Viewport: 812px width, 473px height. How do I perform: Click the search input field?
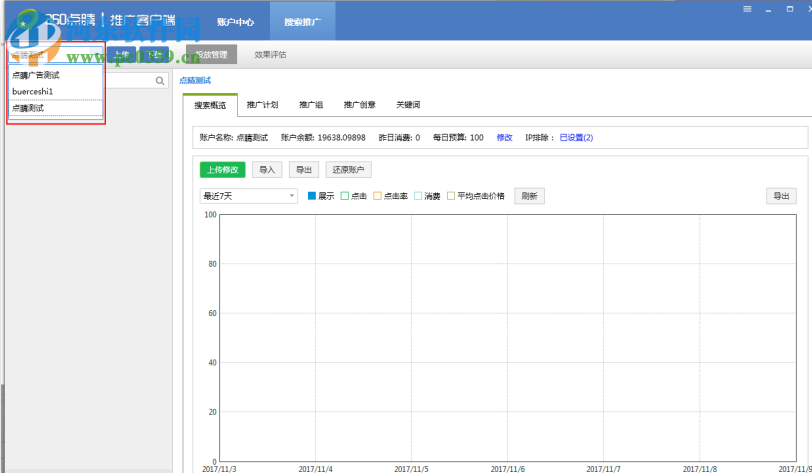[x=128, y=81]
